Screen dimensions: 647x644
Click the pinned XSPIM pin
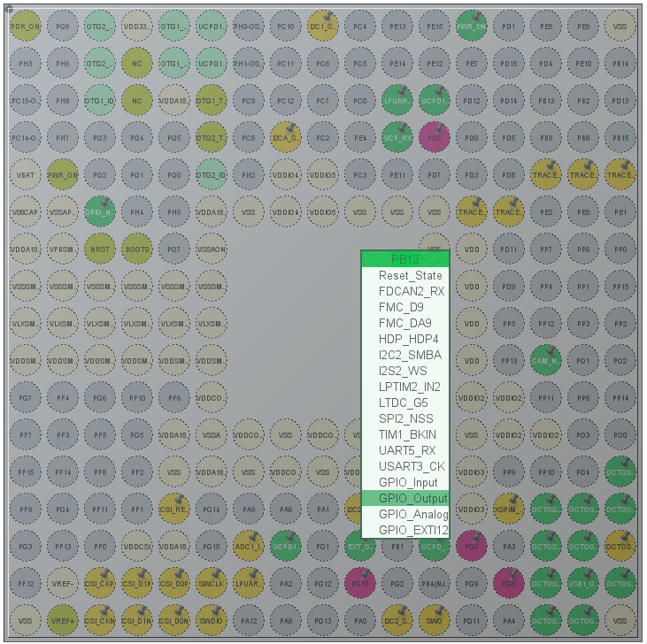pos(509,510)
